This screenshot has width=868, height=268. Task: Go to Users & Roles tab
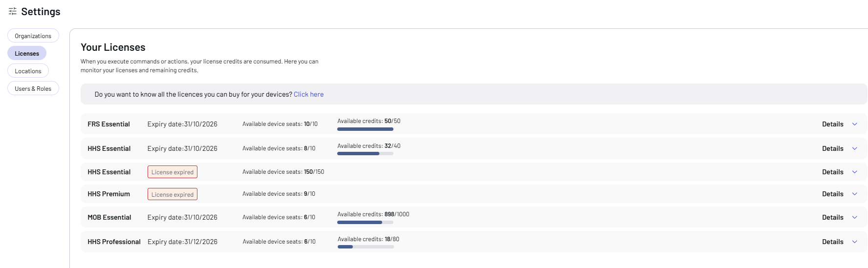pyautogui.click(x=33, y=88)
